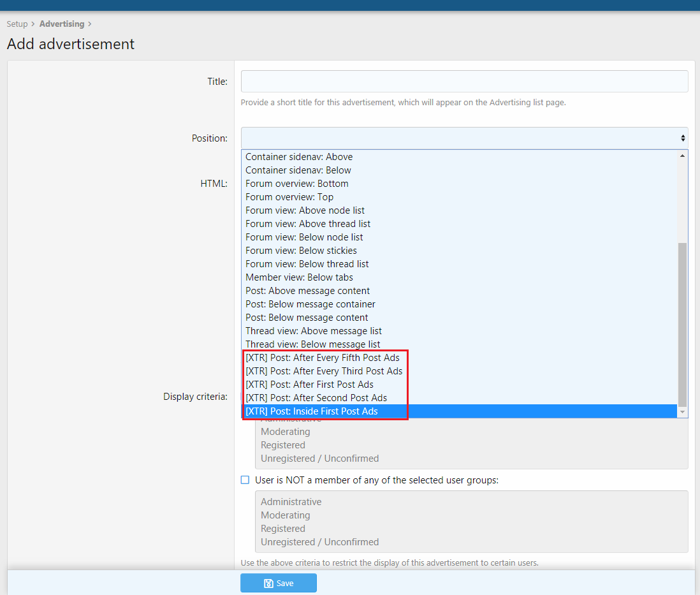
Task: Select 'Forum view: Below stickies' option
Action: tap(301, 251)
